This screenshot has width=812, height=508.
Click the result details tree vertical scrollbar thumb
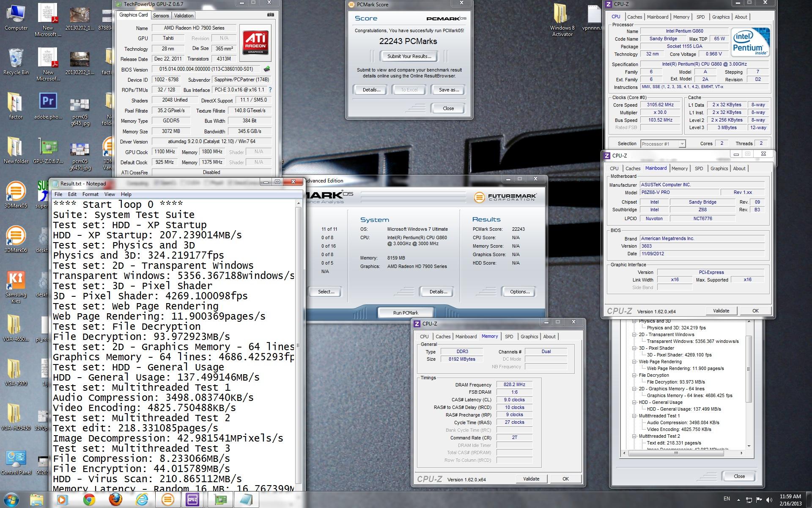[x=749, y=368]
